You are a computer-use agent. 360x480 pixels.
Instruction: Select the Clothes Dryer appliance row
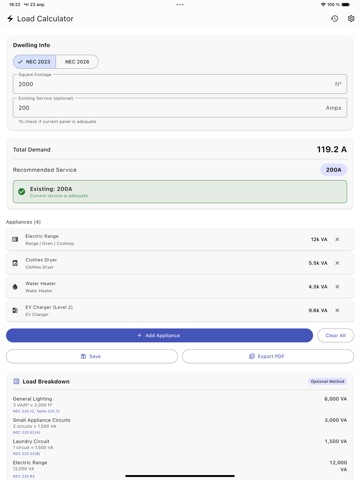(x=180, y=263)
